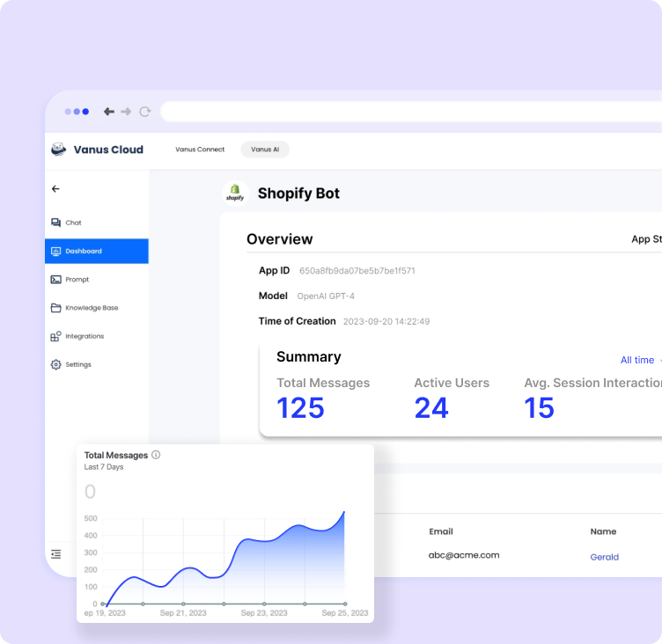Image resolution: width=662 pixels, height=644 pixels.
Task: Click the App ID value 650a8fb9da07be5b7be1f571
Action: [x=357, y=270]
